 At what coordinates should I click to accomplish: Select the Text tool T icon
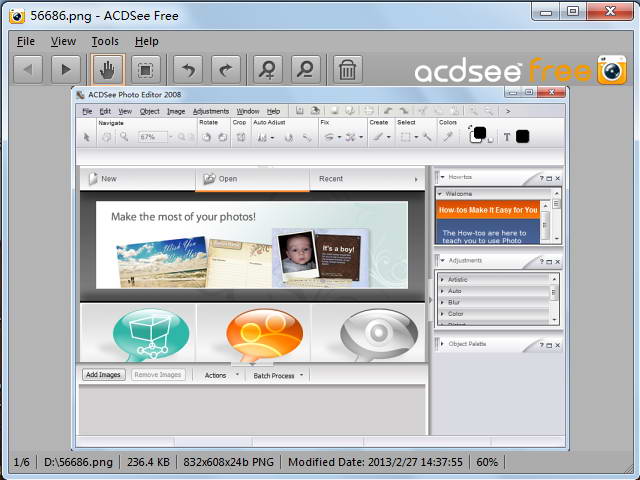(x=507, y=137)
